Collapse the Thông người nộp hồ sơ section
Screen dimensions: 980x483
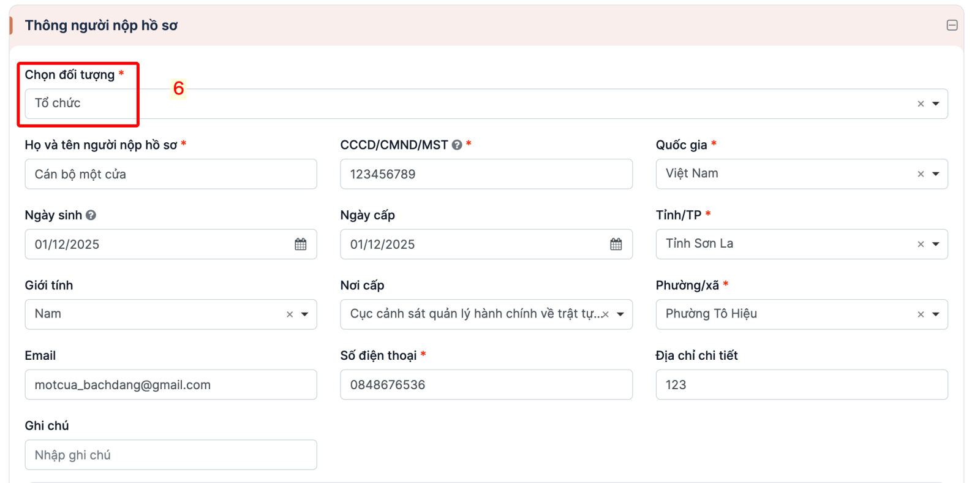pos(952,25)
